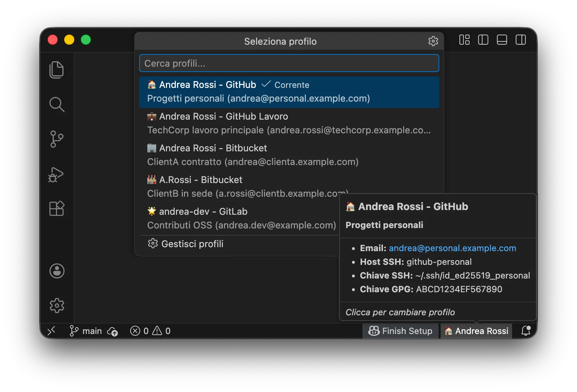The image size is (577, 392).
Task: Open the Accounts menu icon
Action: coord(57,271)
